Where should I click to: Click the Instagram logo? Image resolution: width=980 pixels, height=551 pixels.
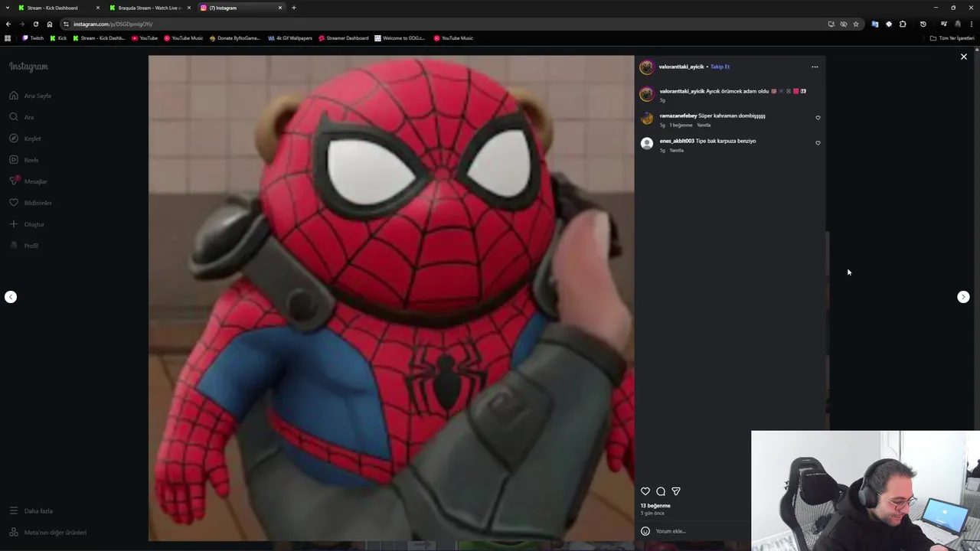(x=28, y=67)
